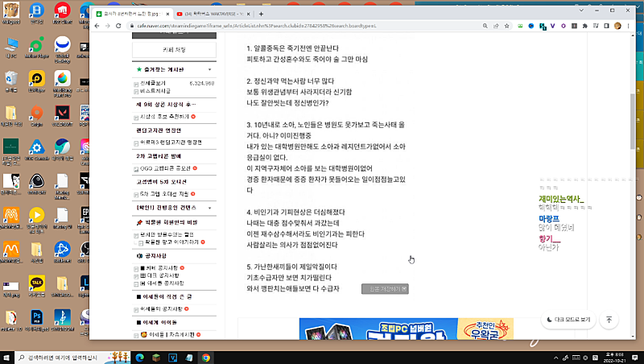Click the Windows Start button
Viewport: 644px width, 364px height.
click(x=6, y=358)
